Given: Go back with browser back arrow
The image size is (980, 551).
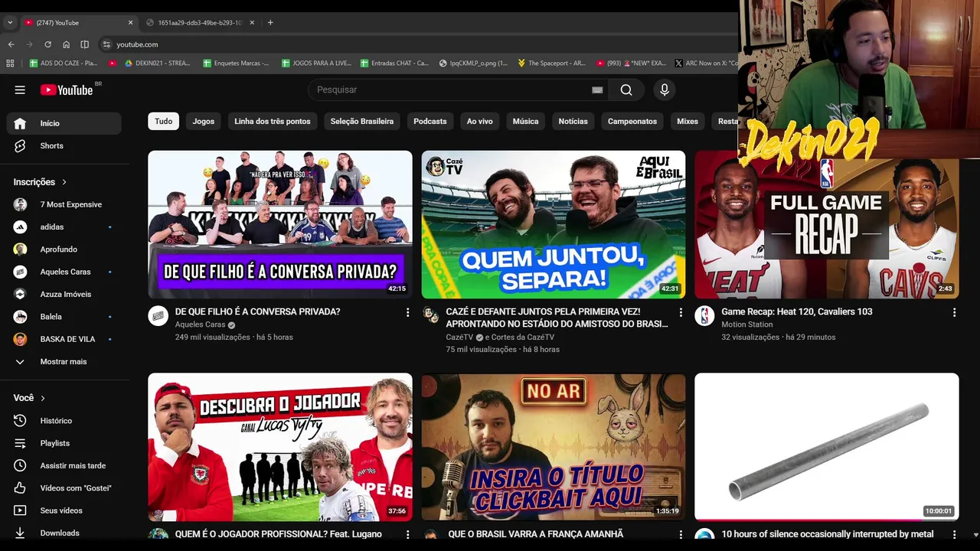Looking at the screenshot, I should click(11, 44).
